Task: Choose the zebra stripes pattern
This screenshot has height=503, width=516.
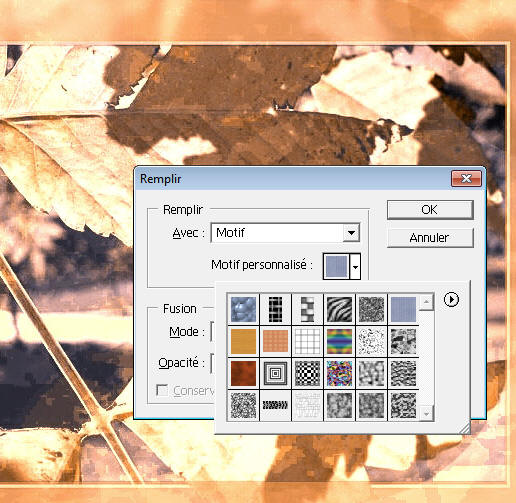Action: pyautogui.click(x=339, y=309)
